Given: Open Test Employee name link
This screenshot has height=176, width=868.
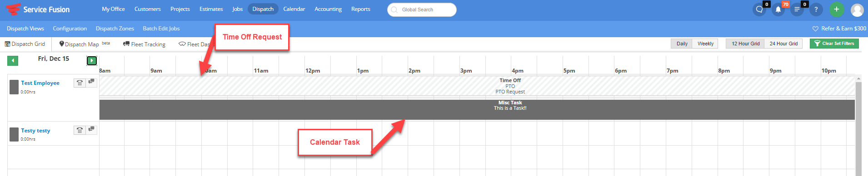Looking at the screenshot, I should tap(40, 83).
